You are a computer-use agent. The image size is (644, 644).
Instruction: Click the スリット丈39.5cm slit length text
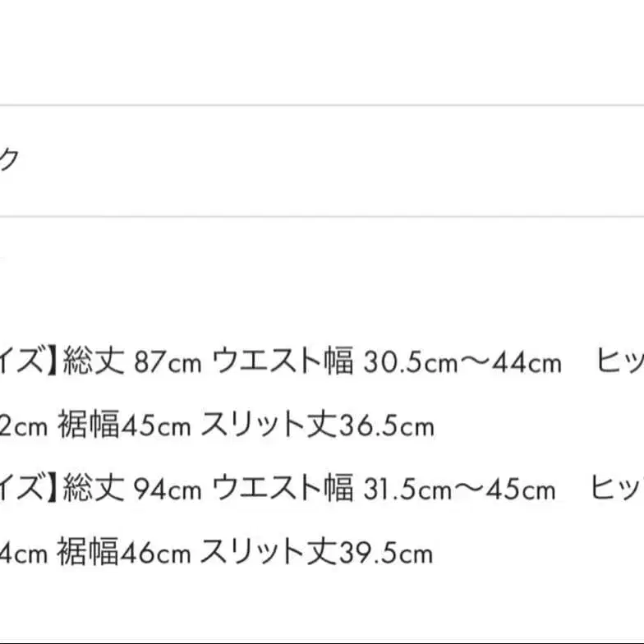316,553
